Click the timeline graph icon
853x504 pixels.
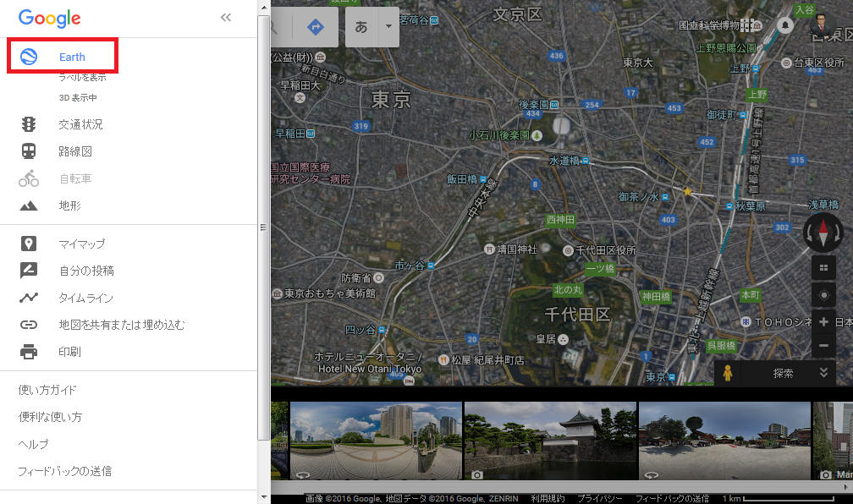click(29, 298)
